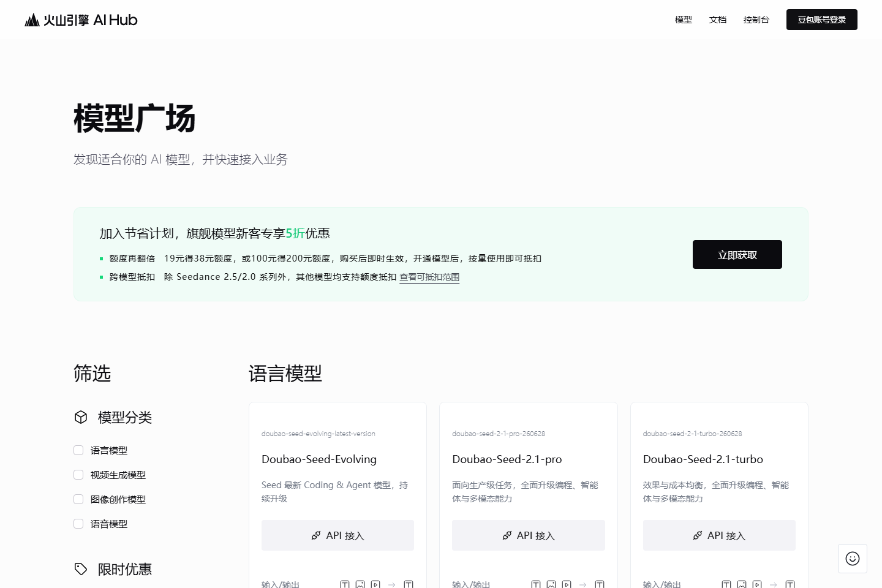
Task: Open 控制台 from the top navigation
Action: 756,20
